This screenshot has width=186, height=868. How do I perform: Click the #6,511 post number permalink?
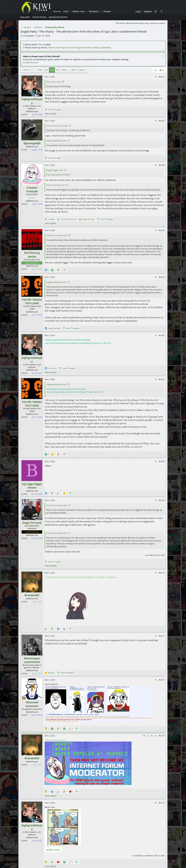161,636
